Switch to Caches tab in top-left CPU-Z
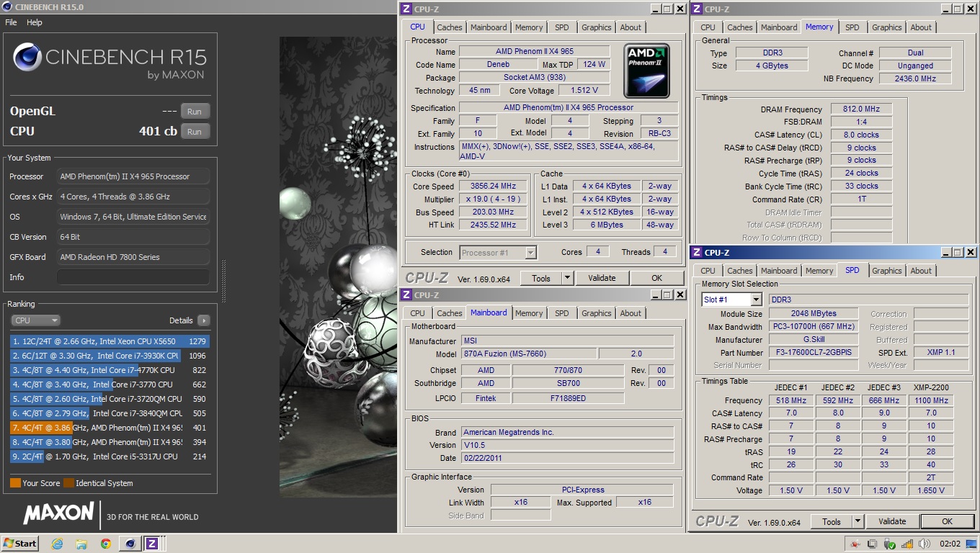This screenshot has width=980, height=553. pyautogui.click(x=450, y=27)
